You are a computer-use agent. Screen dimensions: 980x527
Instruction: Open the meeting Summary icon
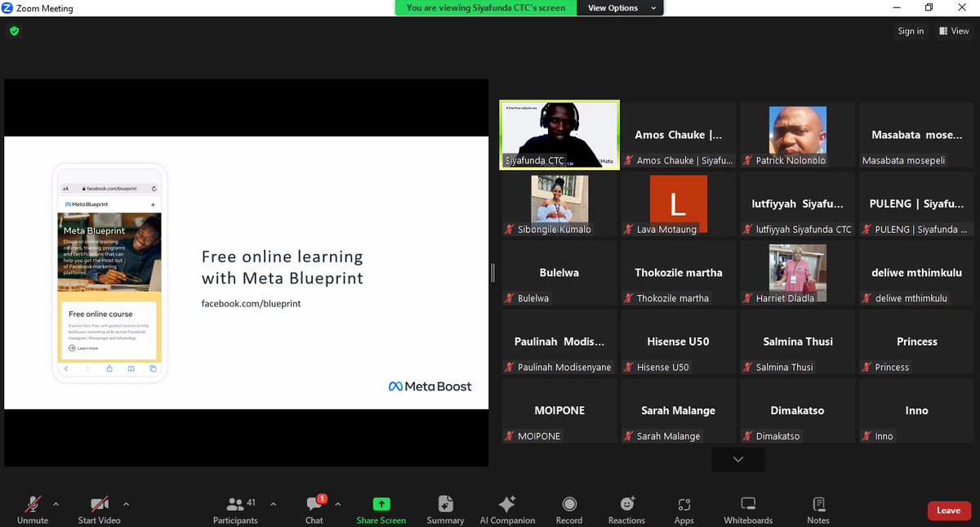(x=445, y=503)
